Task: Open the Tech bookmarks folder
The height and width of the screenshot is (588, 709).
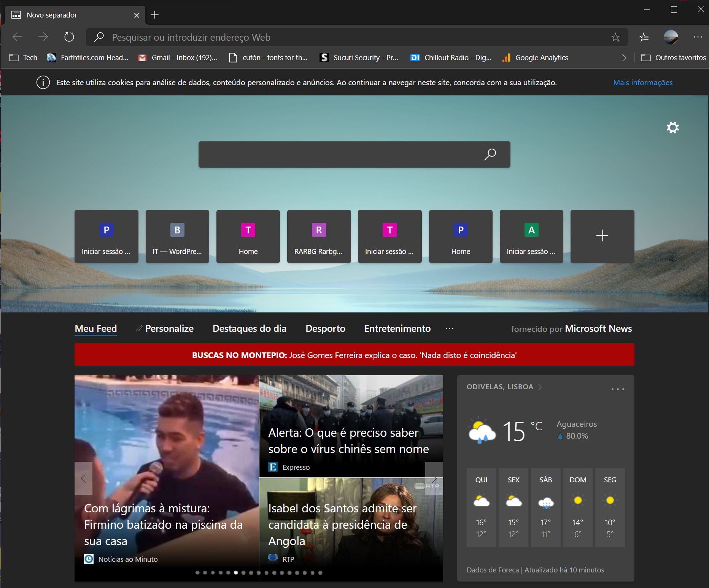Action: coord(23,58)
